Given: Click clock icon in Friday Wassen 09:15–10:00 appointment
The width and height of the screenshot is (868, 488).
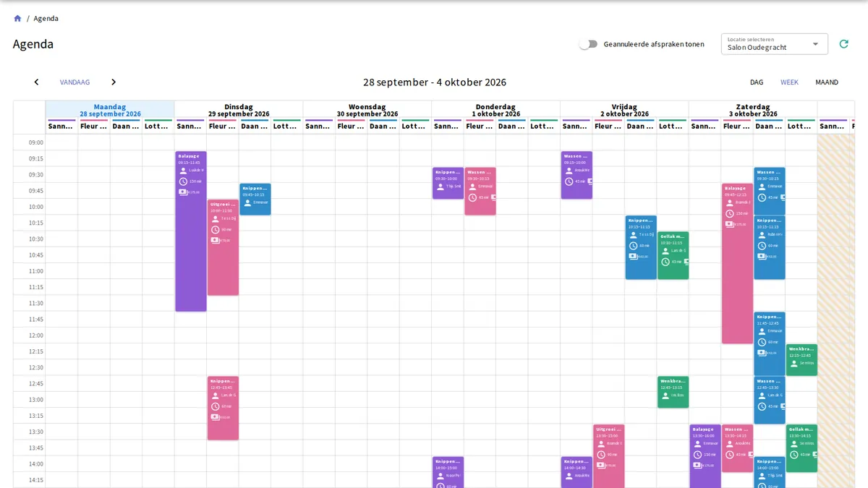Looking at the screenshot, I should pyautogui.click(x=569, y=181).
